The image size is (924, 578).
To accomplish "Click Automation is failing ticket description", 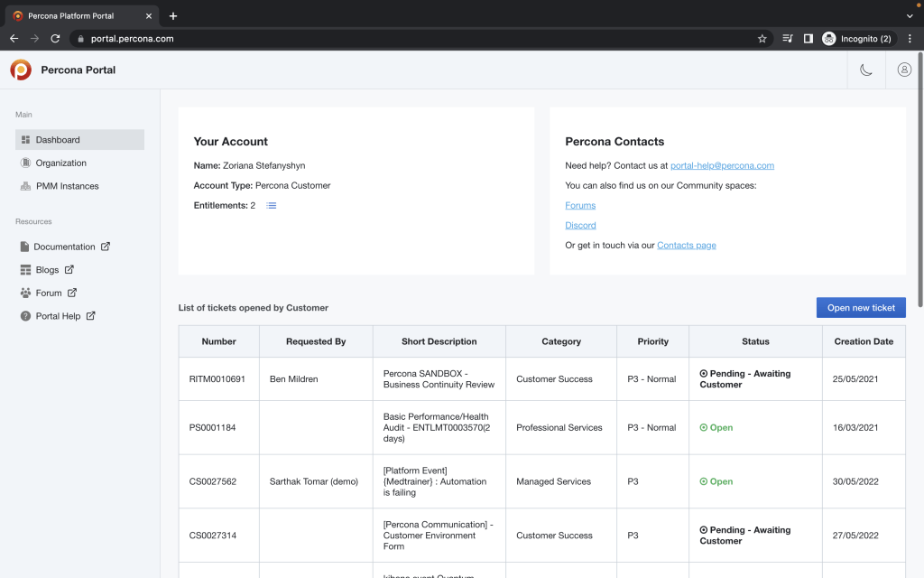I will pyautogui.click(x=435, y=482).
